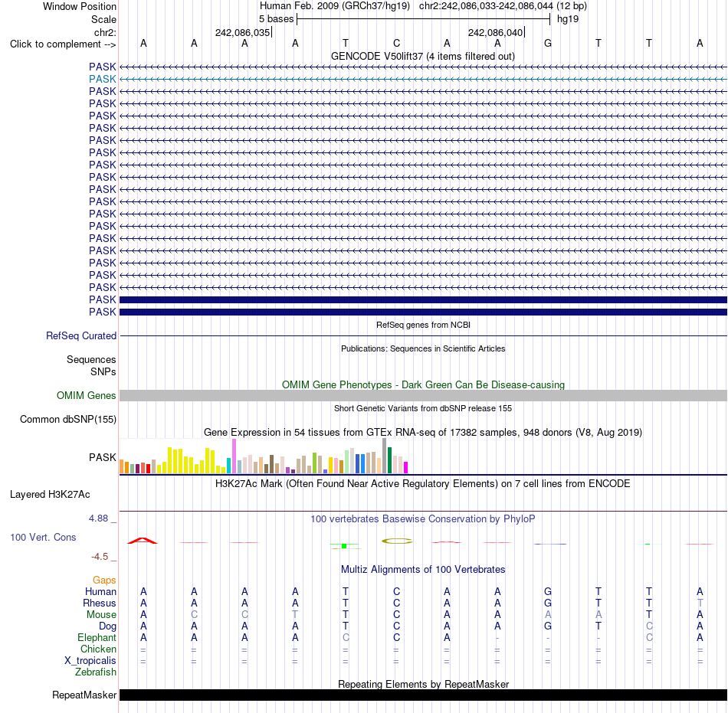Viewport: 728px width, 713px height.
Task: Click the tall violet bar in GTEx chart
Action: click(x=234, y=456)
